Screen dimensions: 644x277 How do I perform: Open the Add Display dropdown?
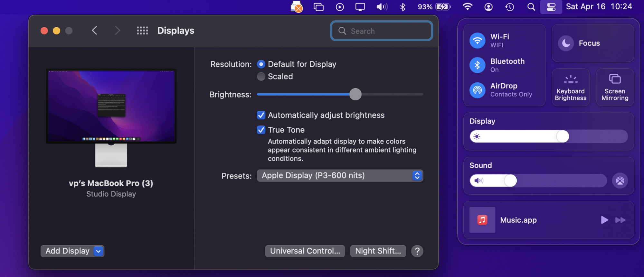[x=72, y=251]
